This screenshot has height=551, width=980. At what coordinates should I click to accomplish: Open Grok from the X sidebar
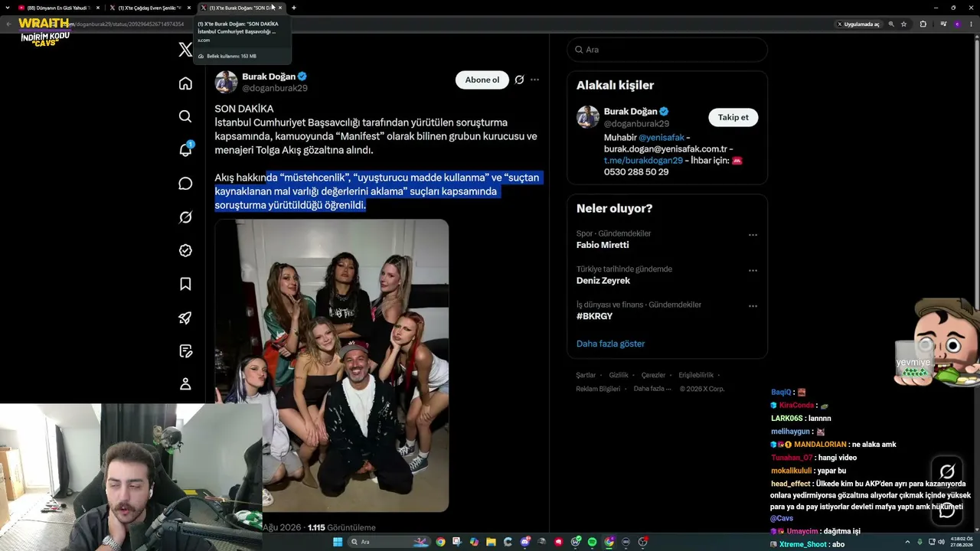[x=185, y=217]
